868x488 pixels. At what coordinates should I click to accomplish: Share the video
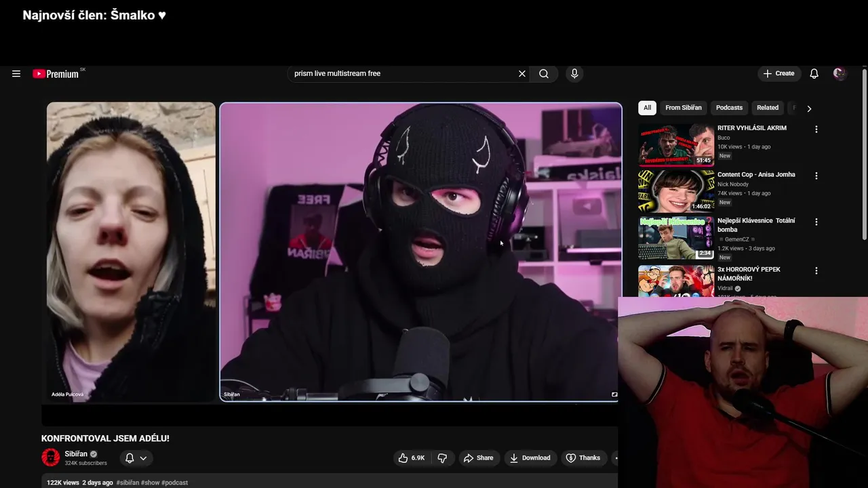point(479,458)
